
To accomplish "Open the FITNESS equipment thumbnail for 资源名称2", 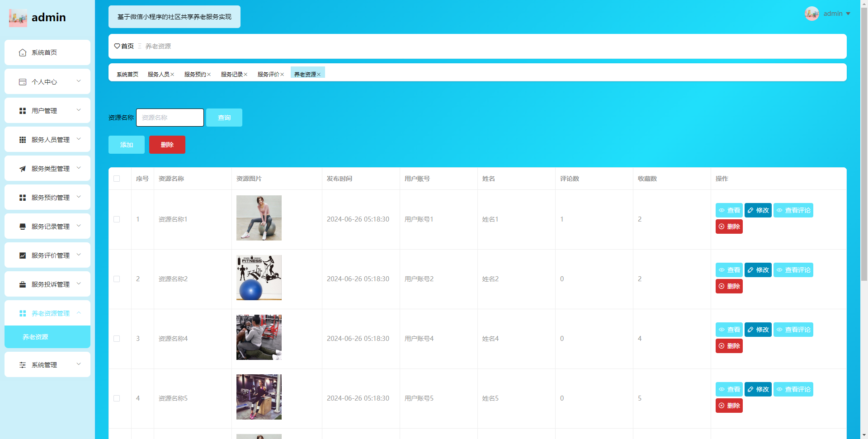I will (259, 278).
